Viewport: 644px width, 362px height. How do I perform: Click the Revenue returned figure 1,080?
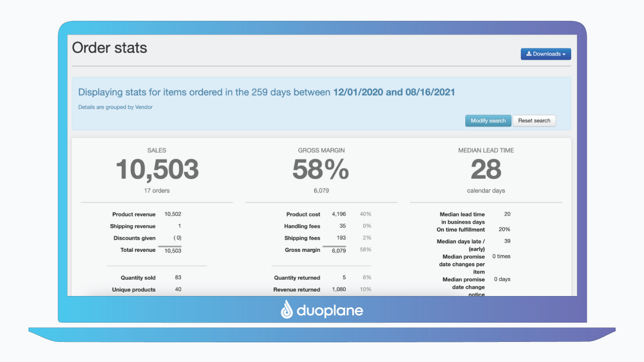pos(338,289)
